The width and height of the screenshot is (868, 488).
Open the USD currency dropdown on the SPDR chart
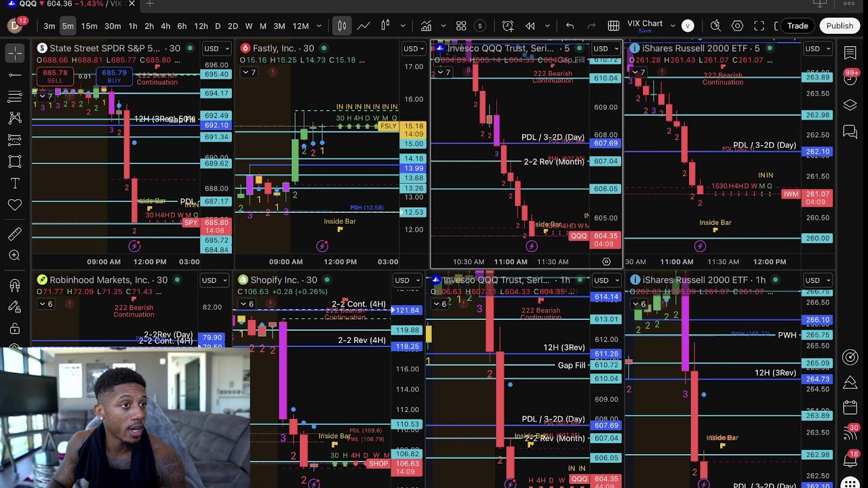click(x=217, y=49)
